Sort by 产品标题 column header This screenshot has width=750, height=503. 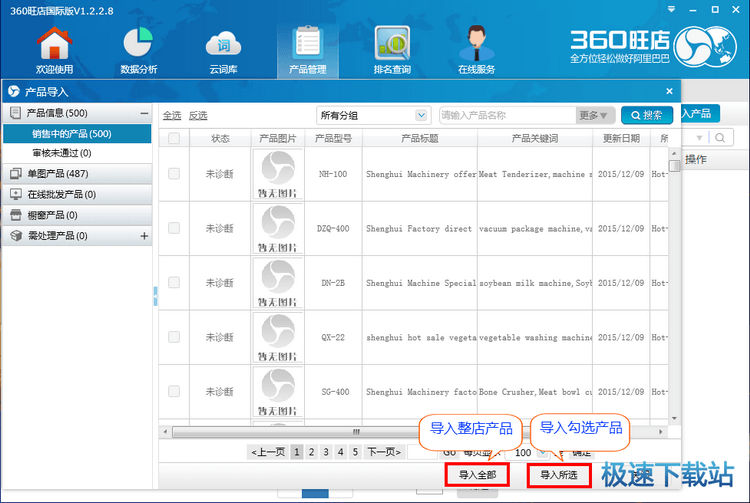tap(419, 139)
